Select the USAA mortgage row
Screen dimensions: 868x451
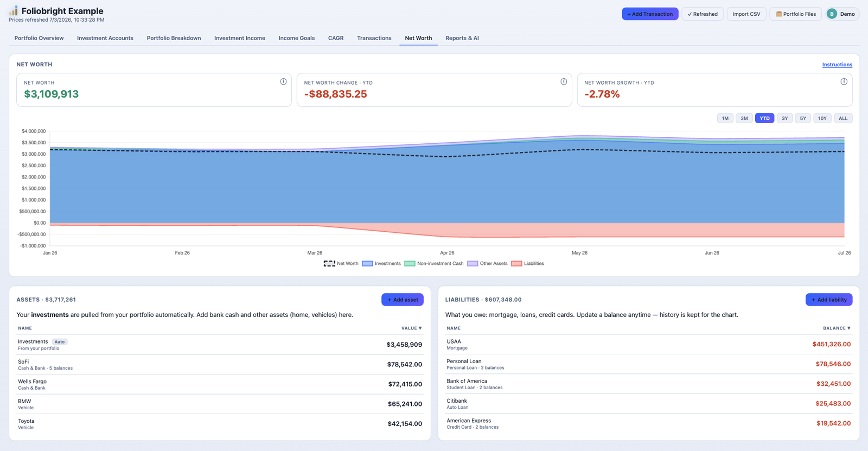(649, 345)
